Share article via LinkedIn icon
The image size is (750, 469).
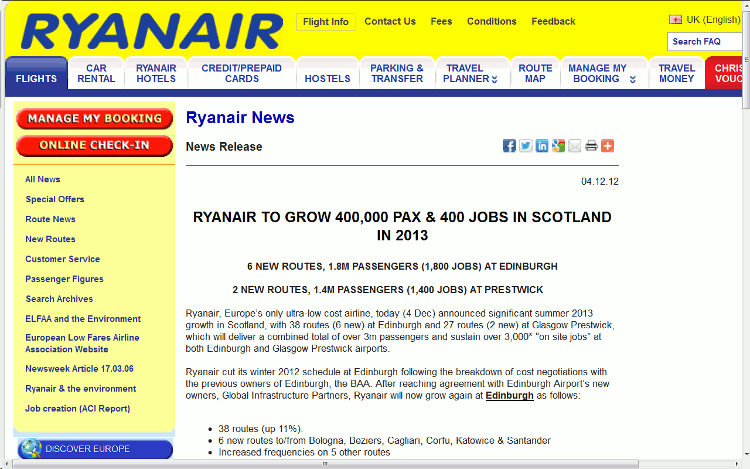pyautogui.click(x=542, y=146)
